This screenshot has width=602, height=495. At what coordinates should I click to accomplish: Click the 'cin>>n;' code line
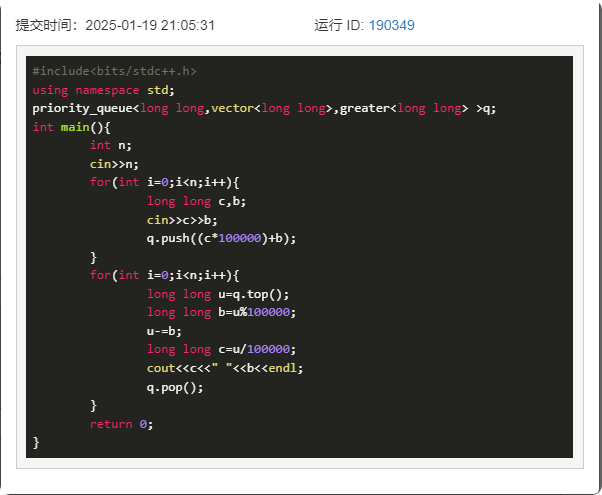pyautogui.click(x=114, y=164)
